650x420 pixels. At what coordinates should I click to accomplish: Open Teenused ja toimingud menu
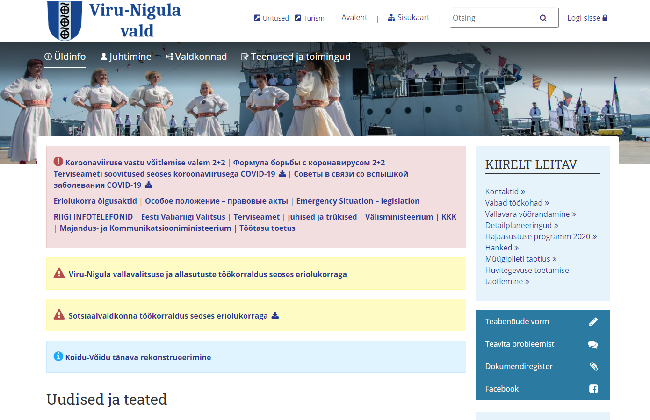coord(295,57)
